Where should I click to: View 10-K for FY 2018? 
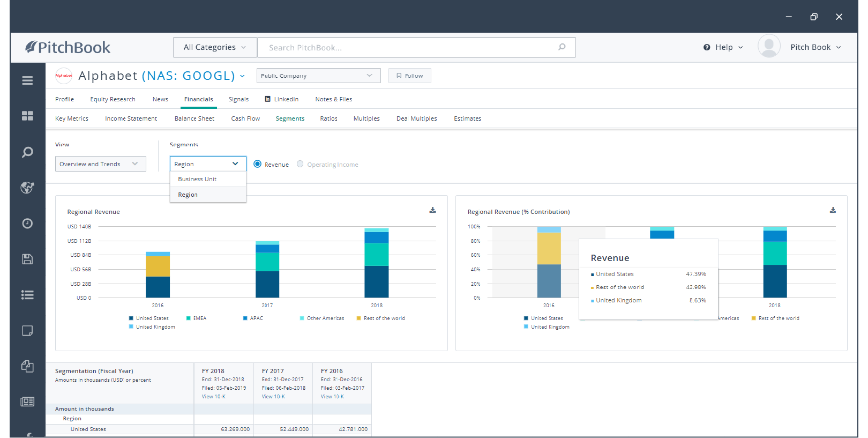(213, 397)
